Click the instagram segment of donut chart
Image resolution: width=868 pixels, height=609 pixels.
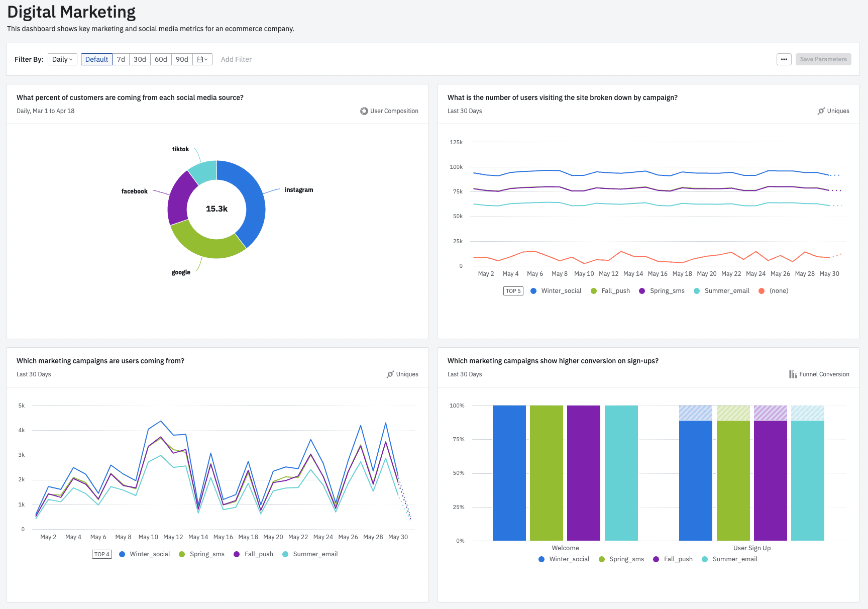[249, 201]
